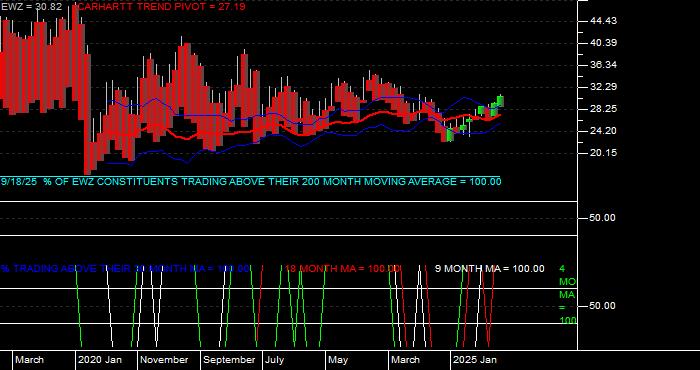Click the latest green candlestick bar
This screenshot has height=370, width=700.
(500, 101)
